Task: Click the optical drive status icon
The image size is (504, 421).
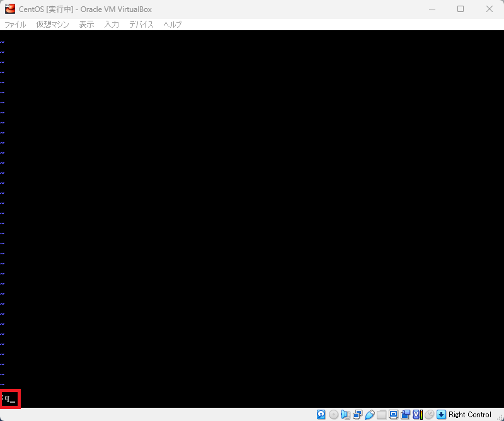Action: pos(333,415)
